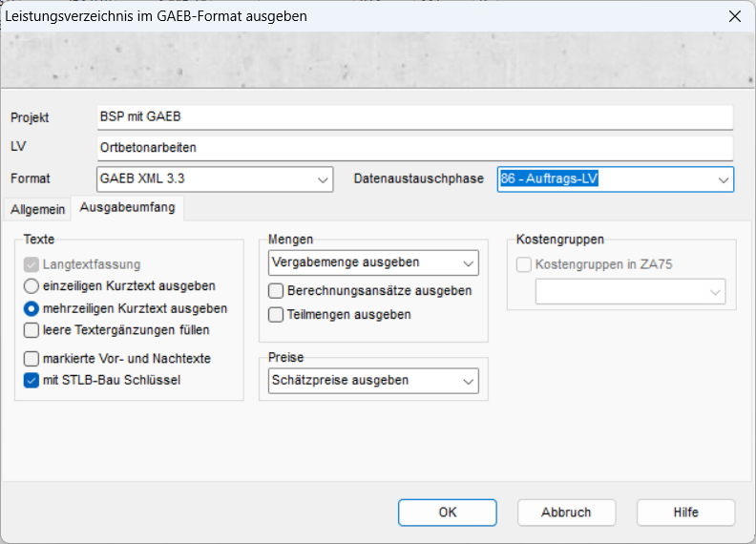Open help via Hilfe button
The width and height of the screenshot is (756, 544).
pos(685,513)
